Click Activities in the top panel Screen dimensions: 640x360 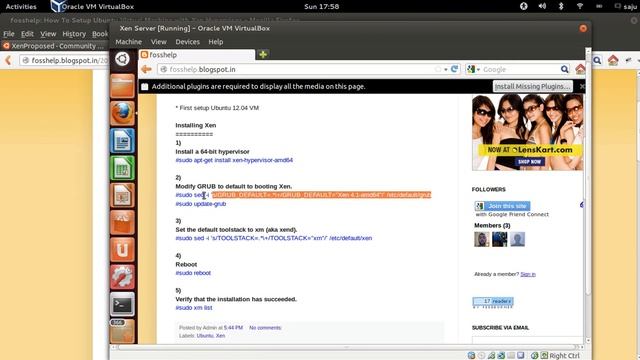(21, 6)
